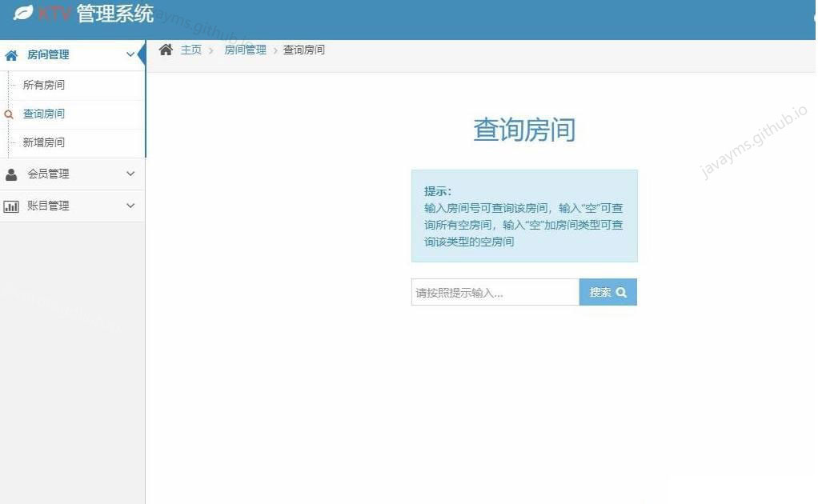
Task: Collapse the 房间管理 menu chevron
Action: click(x=130, y=54)
